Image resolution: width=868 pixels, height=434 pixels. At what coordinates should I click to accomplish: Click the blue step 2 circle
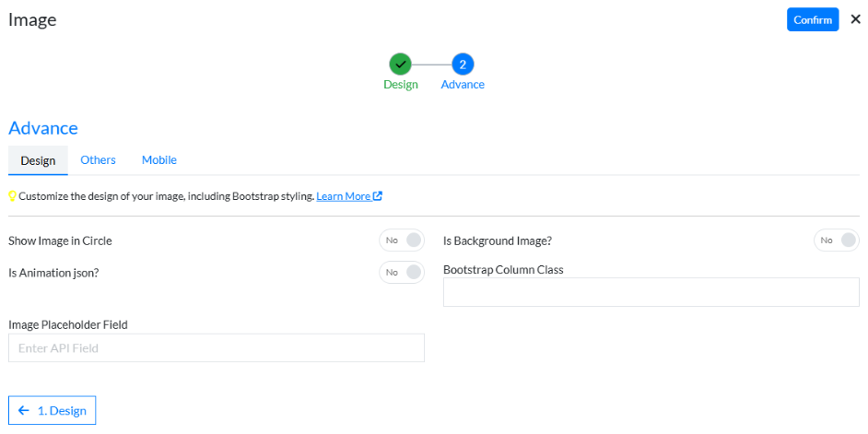coord(463,64)
